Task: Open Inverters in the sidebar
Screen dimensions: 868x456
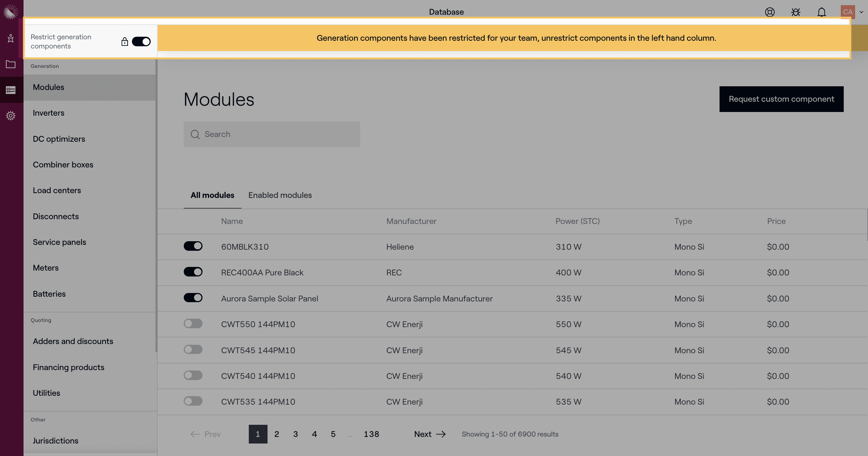Action: 90,113
